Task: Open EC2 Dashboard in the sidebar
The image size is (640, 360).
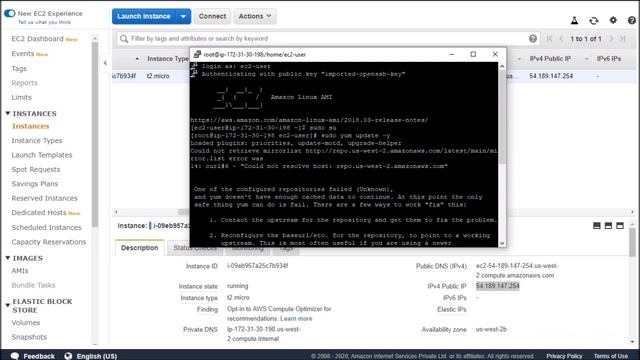Action: 38,39
